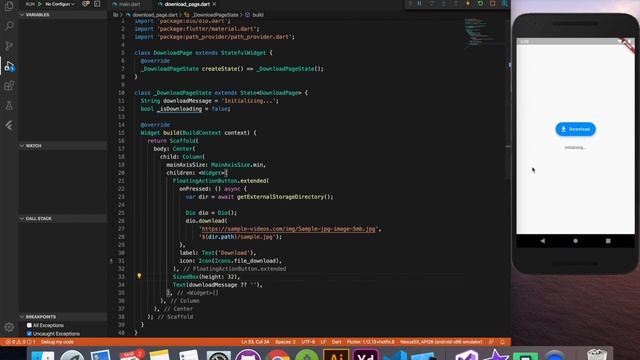Click Ln 33, Col 34 cursor position

255,342
